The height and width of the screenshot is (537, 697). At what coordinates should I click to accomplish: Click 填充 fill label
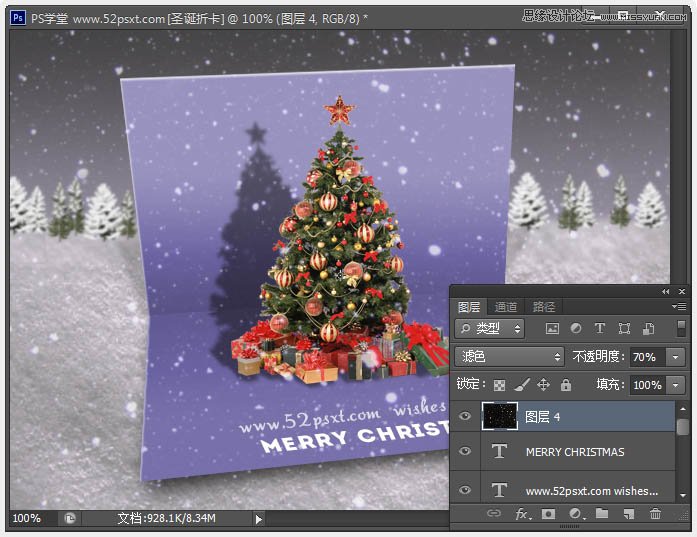pos(610,385)
